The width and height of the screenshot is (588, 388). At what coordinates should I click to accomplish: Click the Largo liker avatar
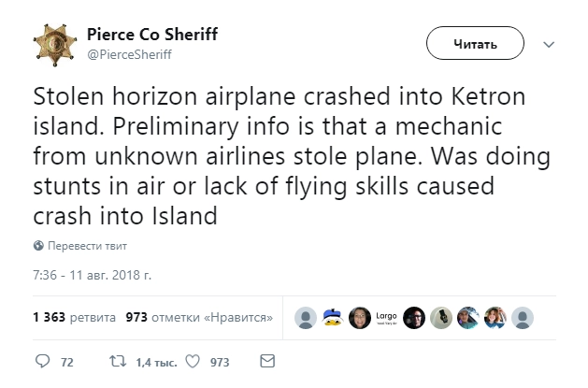click(x=386, y=317)
